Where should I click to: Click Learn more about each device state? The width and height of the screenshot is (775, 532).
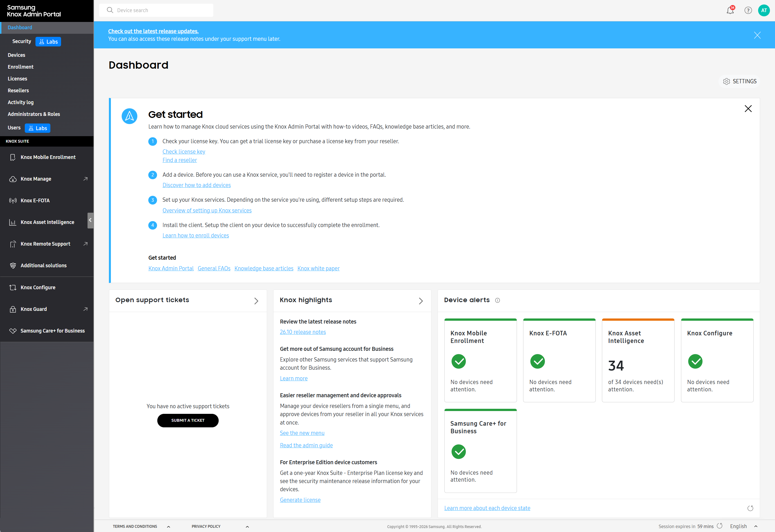pyautogui.click(x=487, y=508)
